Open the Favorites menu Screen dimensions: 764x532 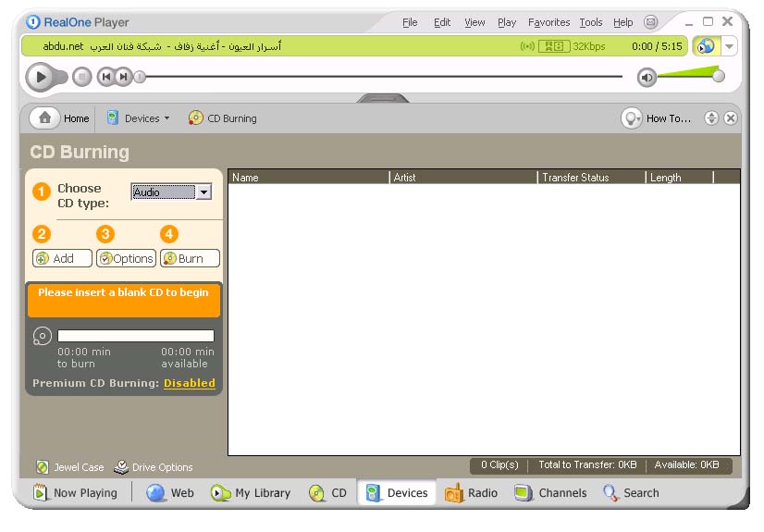548,22
